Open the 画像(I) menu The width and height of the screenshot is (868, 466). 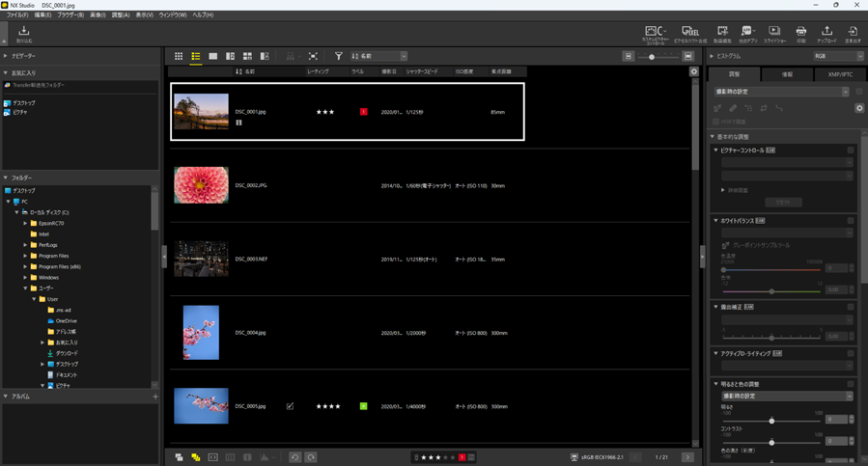pyautogui.click(x=98, y=15)
